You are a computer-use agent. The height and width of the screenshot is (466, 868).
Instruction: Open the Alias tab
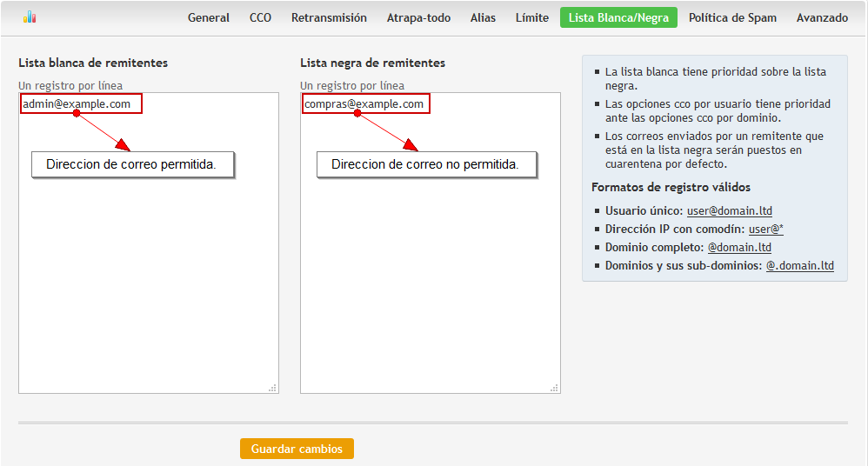(483, 17)
